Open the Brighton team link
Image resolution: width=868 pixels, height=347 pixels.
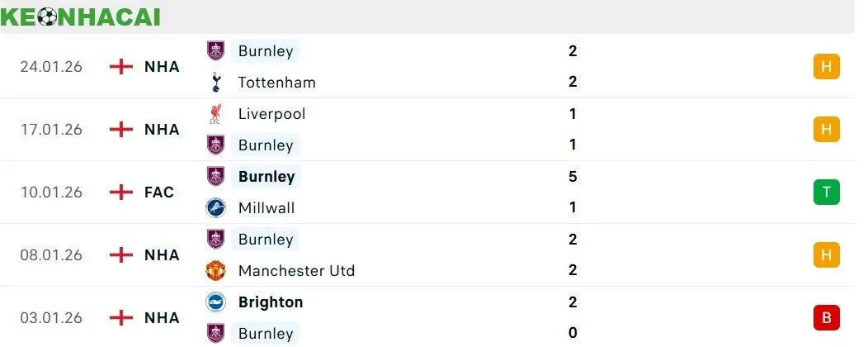click(270, 302)
